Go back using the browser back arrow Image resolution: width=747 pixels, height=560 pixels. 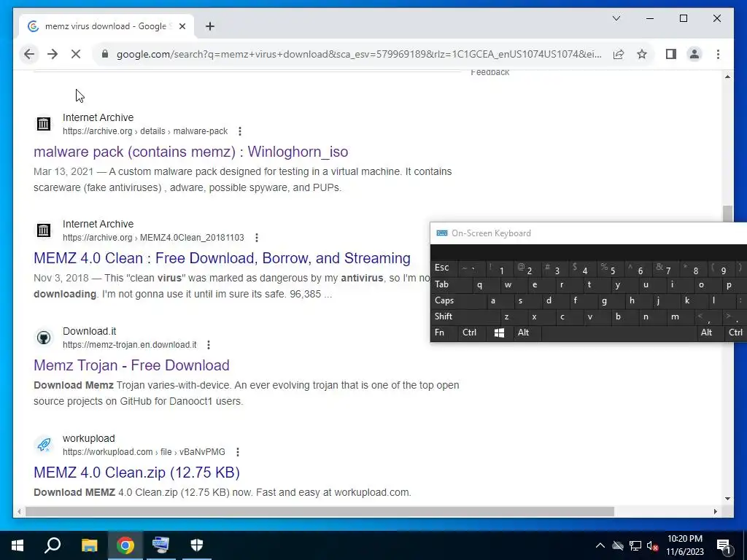pyautogui.click(x=29, y=54)
